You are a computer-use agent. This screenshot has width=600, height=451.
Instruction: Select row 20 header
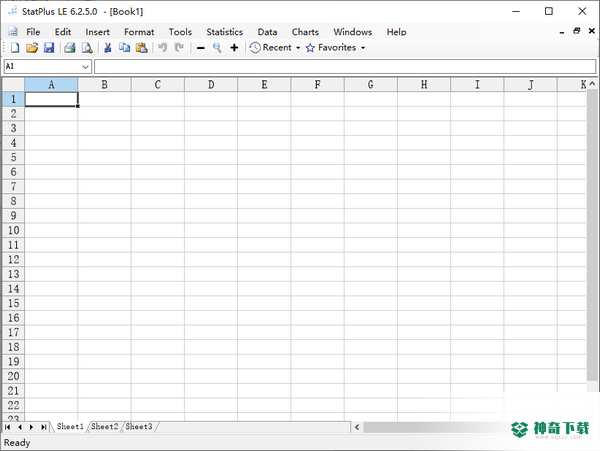(x=13, y=376)
